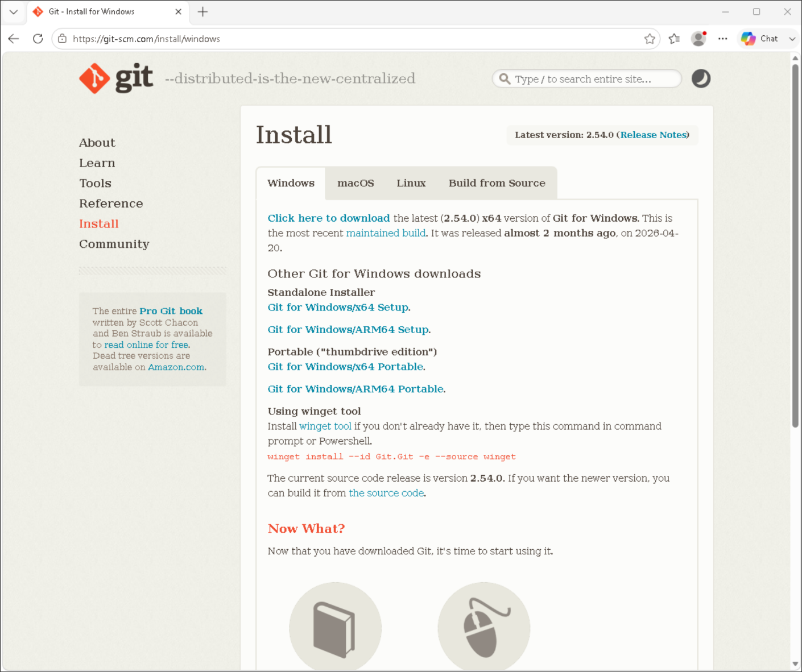Image resolution: width=802 pixels, height=672 pixels.
Task: Expand the dropdown arrow beside Chat
Action: click(792, 39)
